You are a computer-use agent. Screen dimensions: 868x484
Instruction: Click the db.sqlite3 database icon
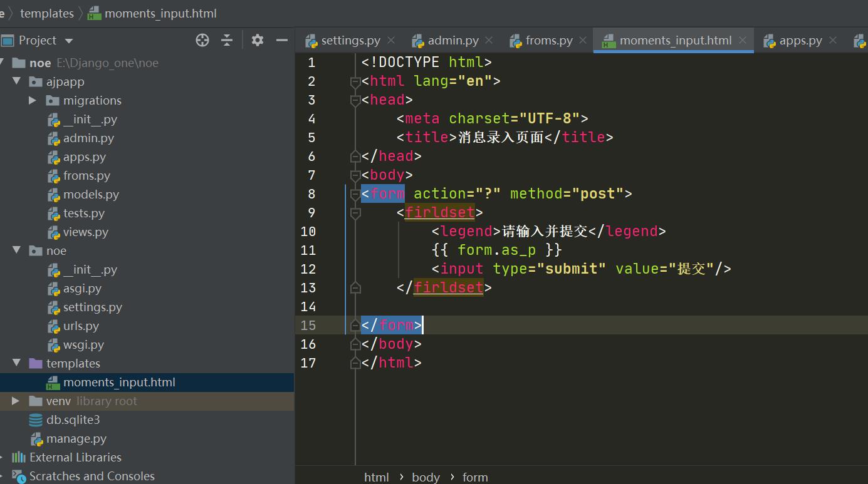pyautogui.click(x=36, y=420)
